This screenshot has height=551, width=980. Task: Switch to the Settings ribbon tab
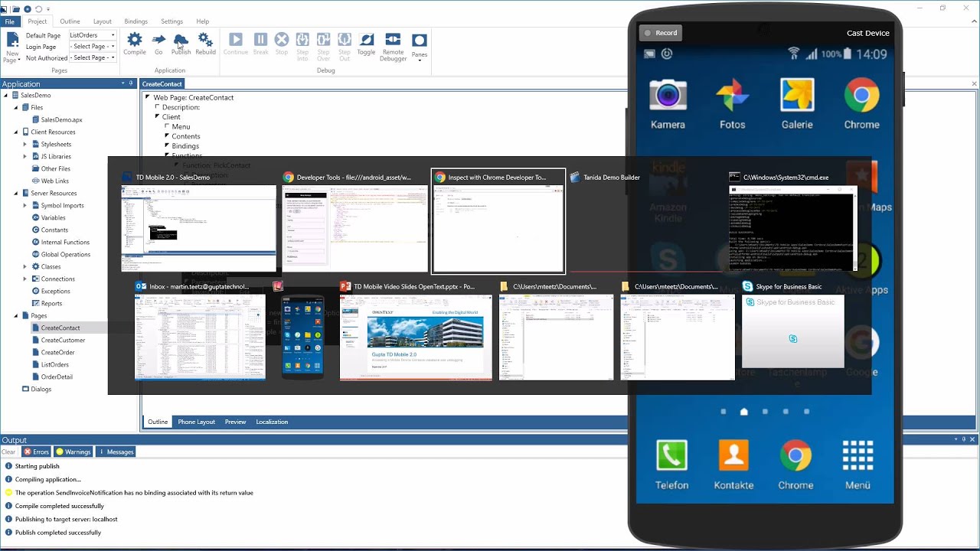[171, 21]
